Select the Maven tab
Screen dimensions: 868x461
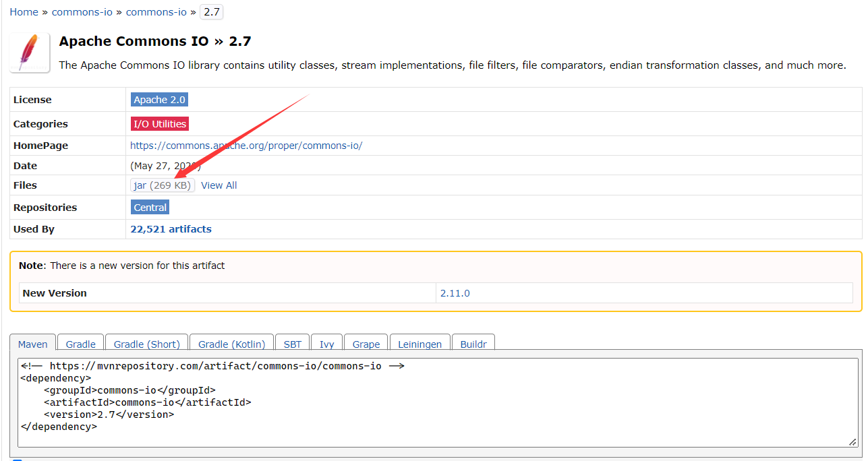click(x=33, y=344)
